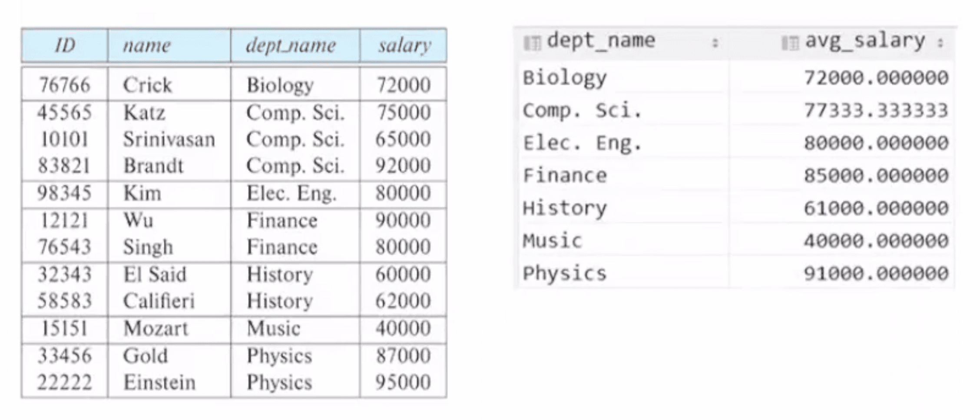980x420 pixels.
Task: Click the avg_salary column table icon
Action: [789, 43]
